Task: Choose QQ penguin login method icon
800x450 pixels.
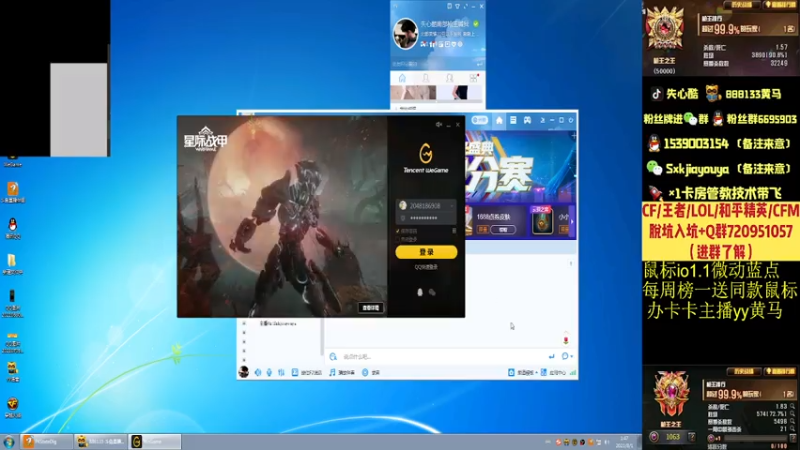Action: [x=420, y=292]
